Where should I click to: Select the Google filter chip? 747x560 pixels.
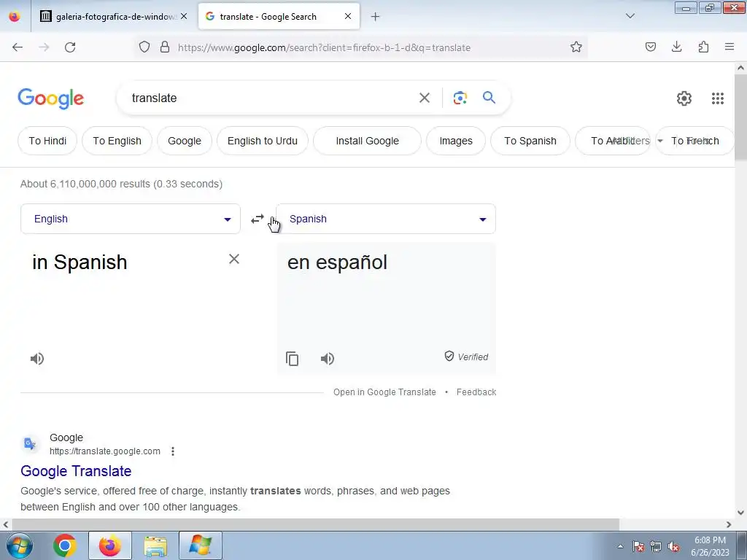[x=185, y=141]
